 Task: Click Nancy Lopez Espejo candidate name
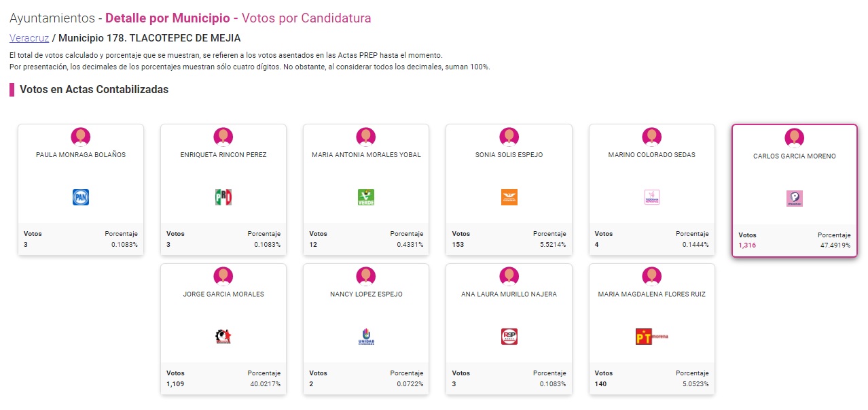[x=366, y=294]
